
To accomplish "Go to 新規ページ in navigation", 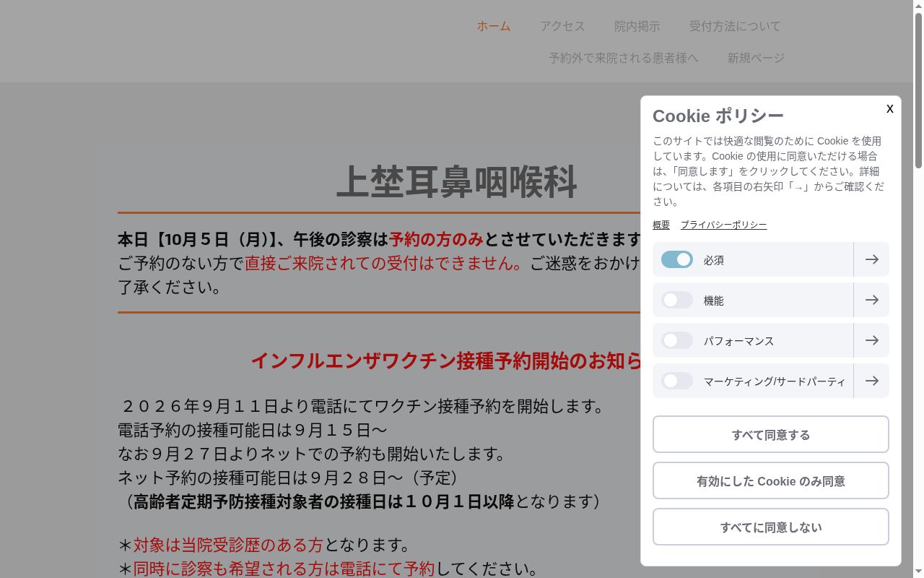I will point(756,58).
